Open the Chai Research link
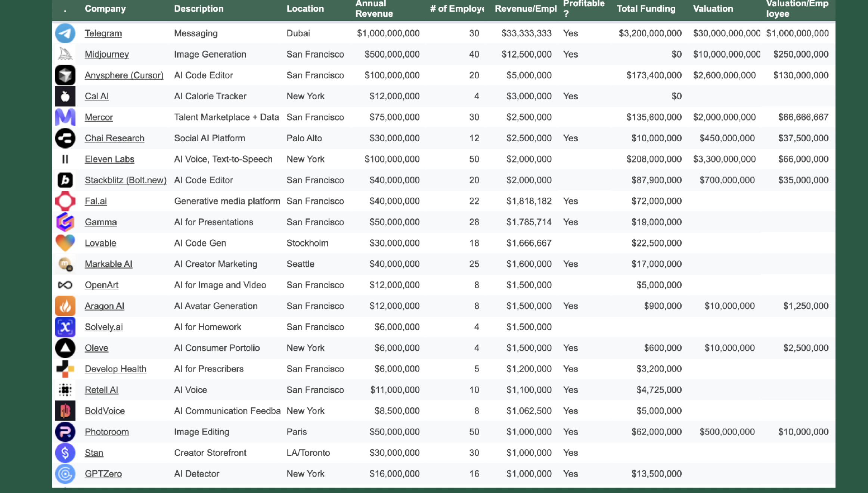Screen dimensions: 868x493 (114, 138)
